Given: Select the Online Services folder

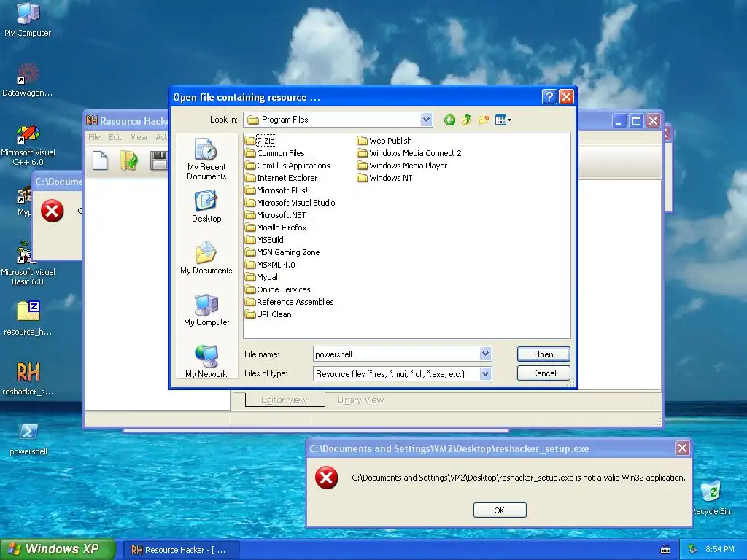Looking at the screenshot, I should 278,289.
